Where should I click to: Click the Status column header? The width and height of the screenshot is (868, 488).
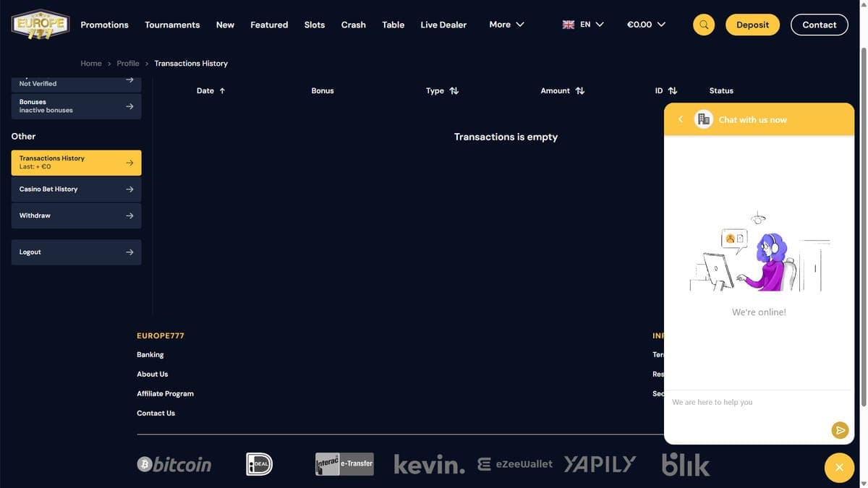click(x=721, y=91)
